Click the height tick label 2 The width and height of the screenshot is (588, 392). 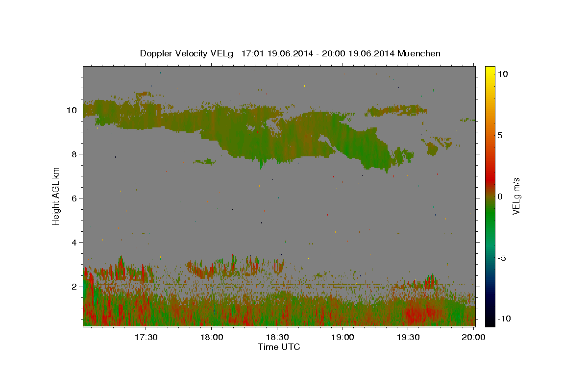(x=75, y=287)
